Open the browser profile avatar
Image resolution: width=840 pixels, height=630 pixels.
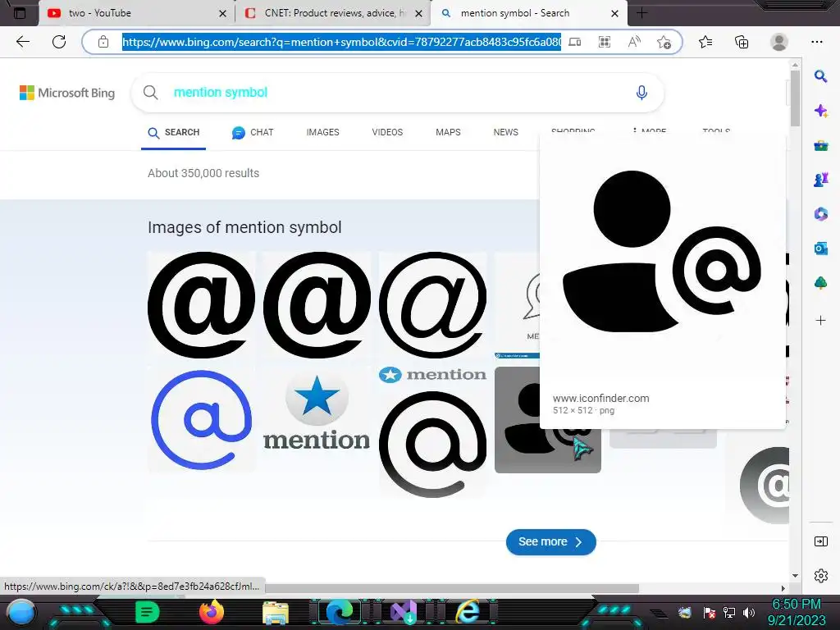click(x=779, y=42)
